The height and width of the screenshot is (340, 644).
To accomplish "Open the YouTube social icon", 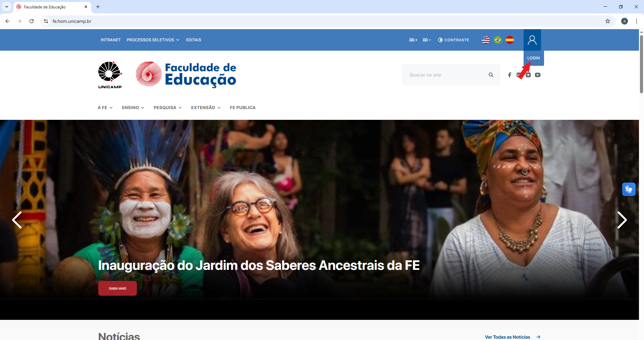I will (538, 75).
